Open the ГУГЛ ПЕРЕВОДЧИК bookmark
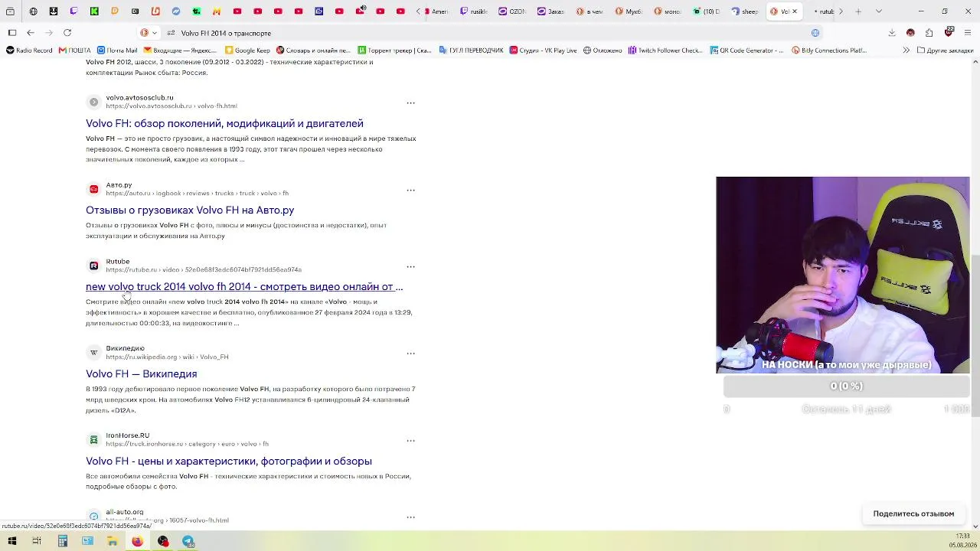 (471, 51)
